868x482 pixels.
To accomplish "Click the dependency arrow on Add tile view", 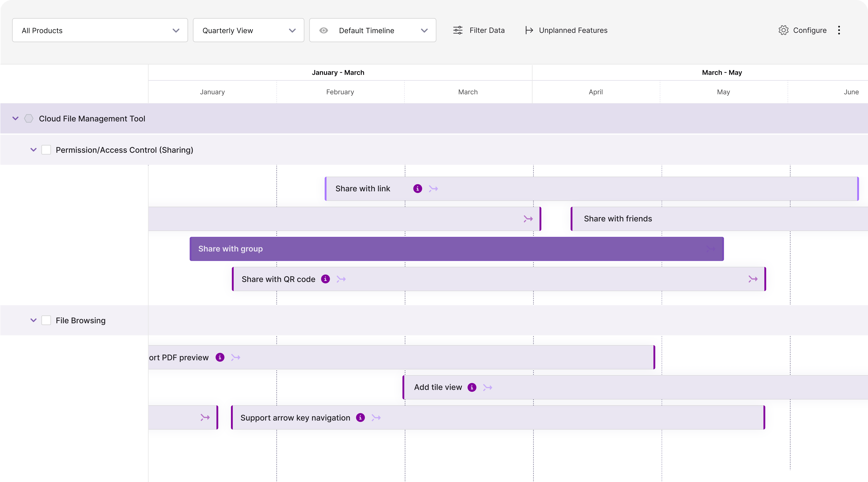I will point(488,387).
